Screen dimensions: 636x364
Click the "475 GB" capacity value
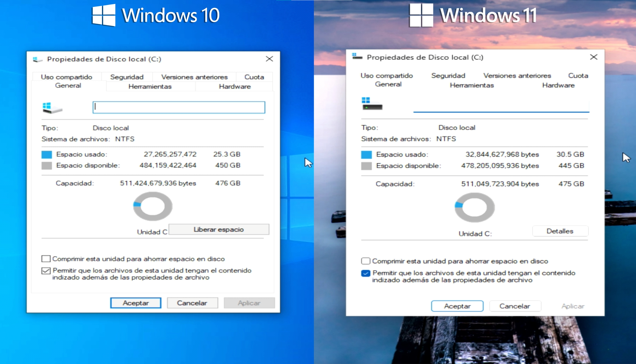[571, 184]
